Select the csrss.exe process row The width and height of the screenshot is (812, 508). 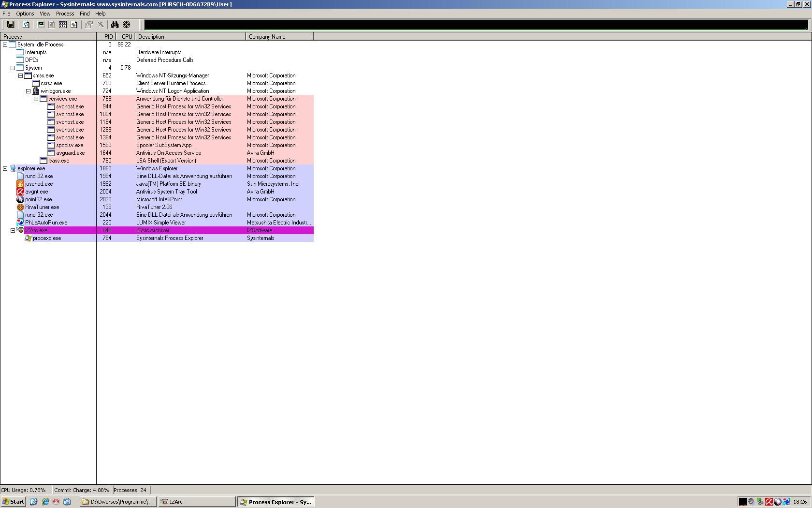point(157,83)
